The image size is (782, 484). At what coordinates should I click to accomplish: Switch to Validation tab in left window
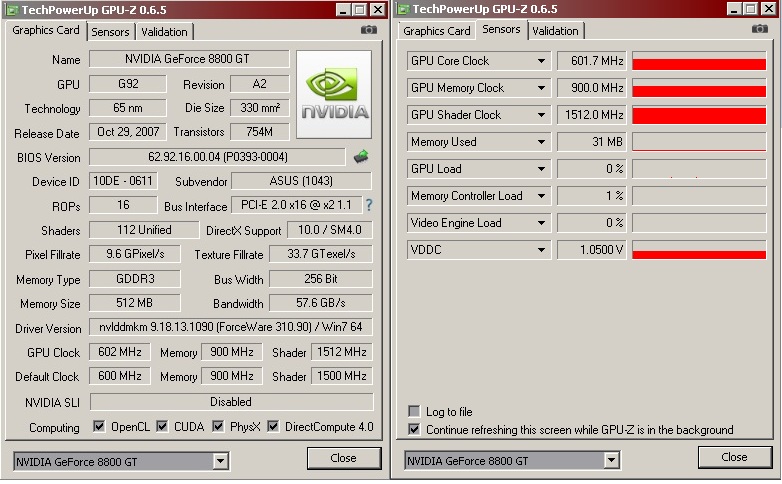coord(164,32)
